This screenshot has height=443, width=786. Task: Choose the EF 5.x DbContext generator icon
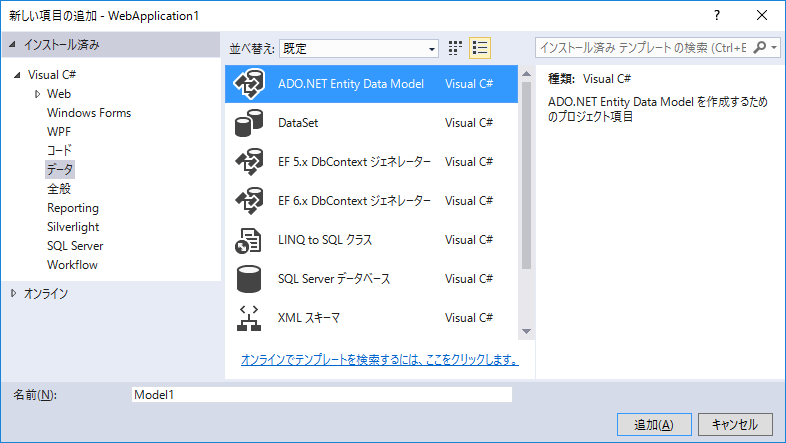tap(249, 162)
